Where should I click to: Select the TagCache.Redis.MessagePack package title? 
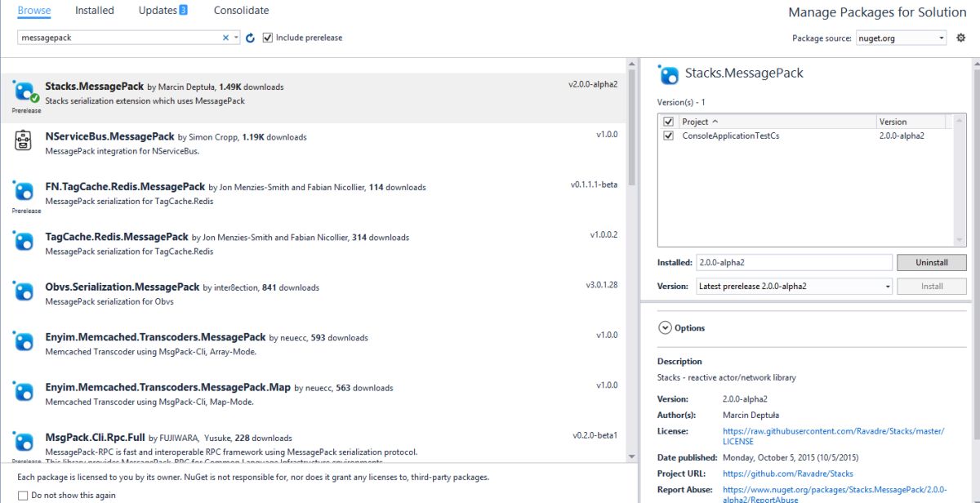tap(117, 237)
